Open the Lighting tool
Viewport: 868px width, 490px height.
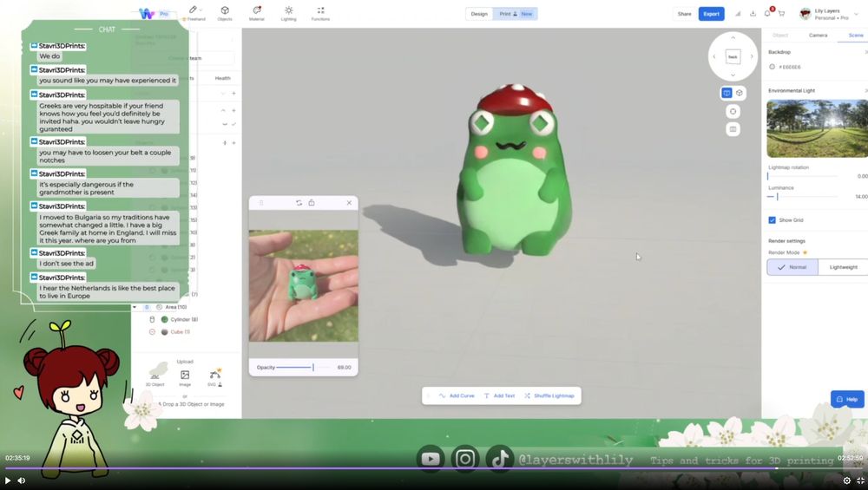click(x=288, y=13)
